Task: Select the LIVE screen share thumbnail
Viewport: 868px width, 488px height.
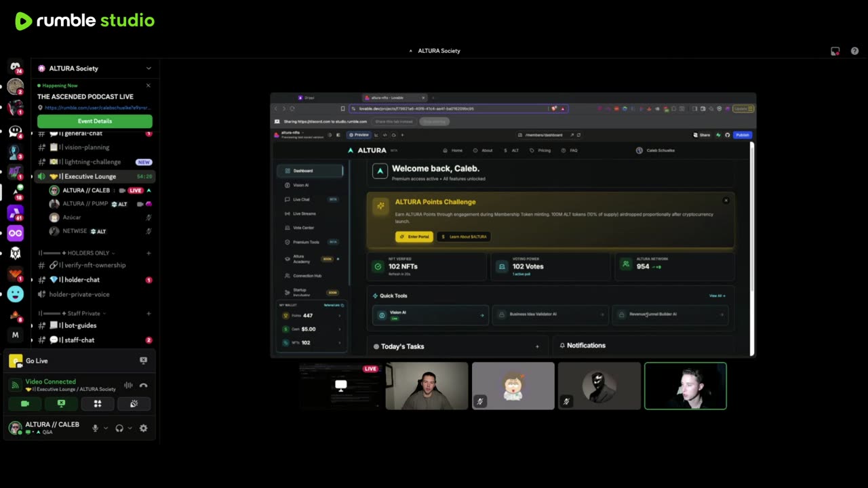Action: point(340,386)
